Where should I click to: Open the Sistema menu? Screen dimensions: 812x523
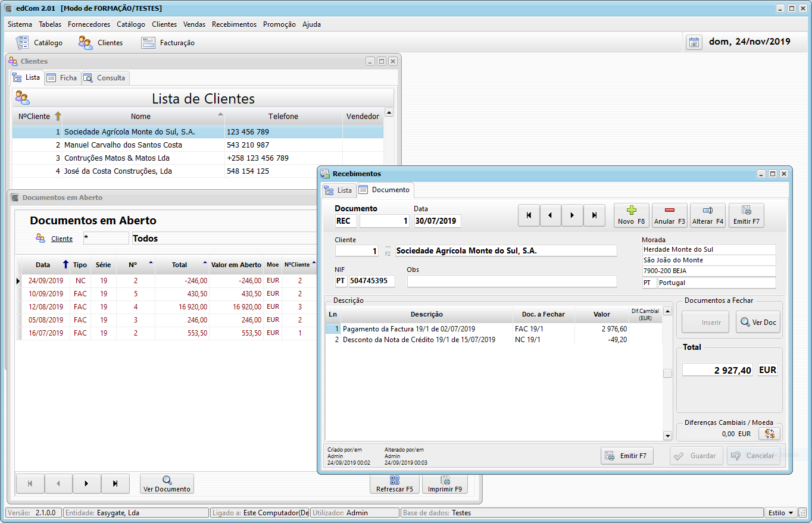20,24
